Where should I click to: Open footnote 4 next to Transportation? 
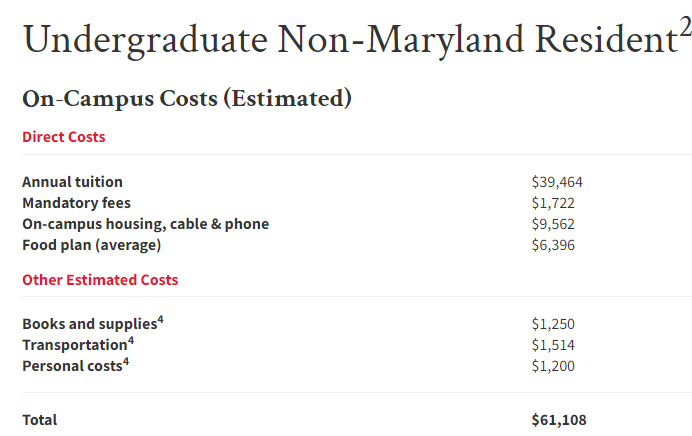coord(131,341)
